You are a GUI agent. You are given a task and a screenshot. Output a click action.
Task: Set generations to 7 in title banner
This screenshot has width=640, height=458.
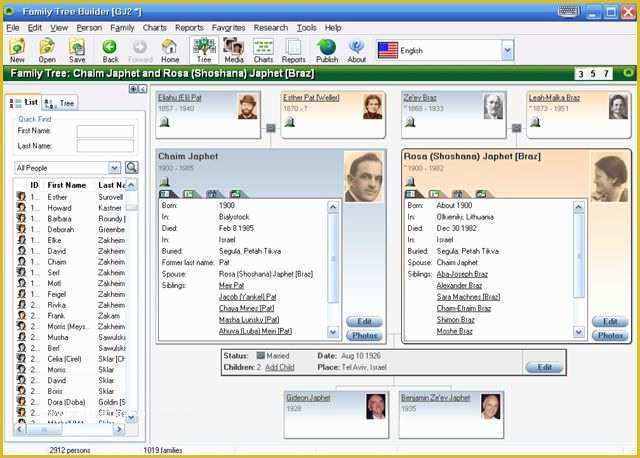[x=606, y=74]
